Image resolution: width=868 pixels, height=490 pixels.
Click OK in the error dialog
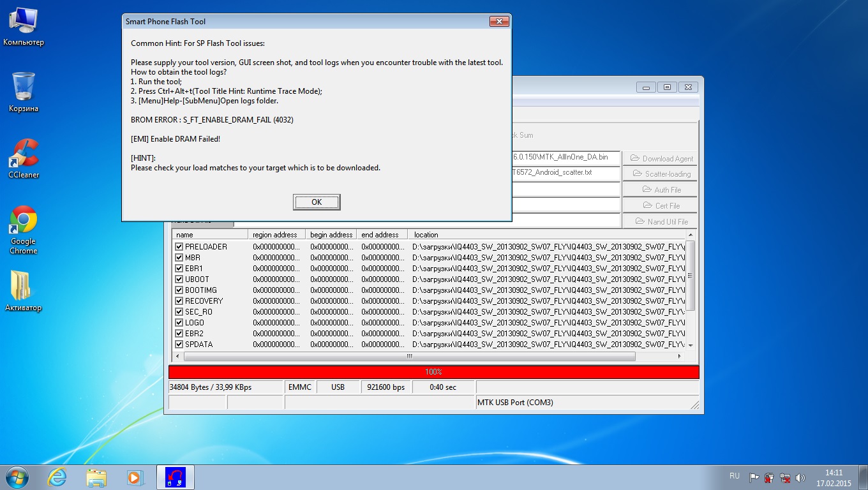coord(317,202)
